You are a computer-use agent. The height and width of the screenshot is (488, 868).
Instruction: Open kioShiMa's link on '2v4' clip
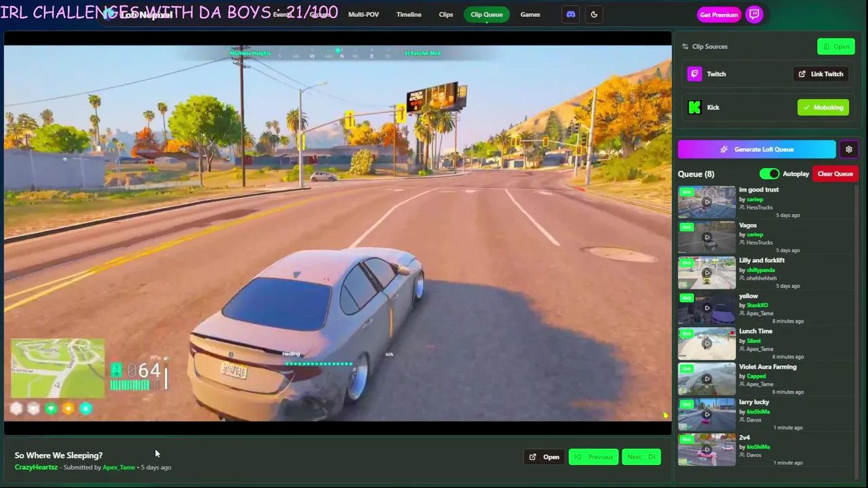click(758, 447)
